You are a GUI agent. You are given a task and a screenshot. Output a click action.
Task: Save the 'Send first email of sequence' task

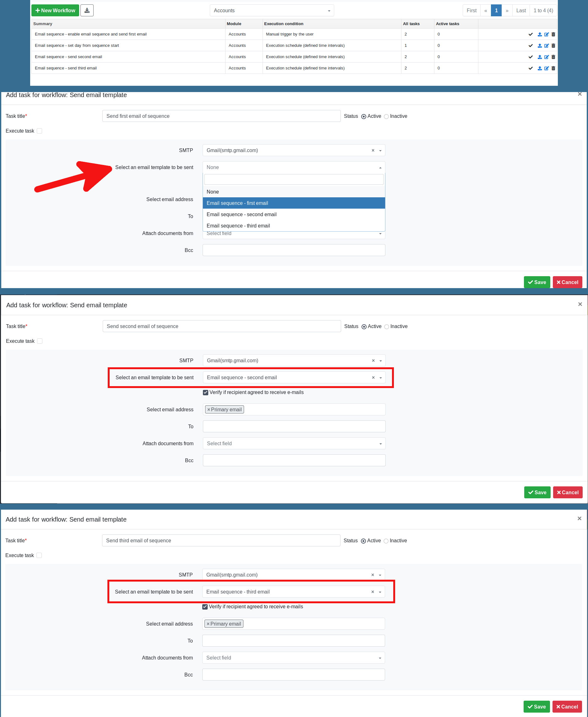[x=536, y=282]
